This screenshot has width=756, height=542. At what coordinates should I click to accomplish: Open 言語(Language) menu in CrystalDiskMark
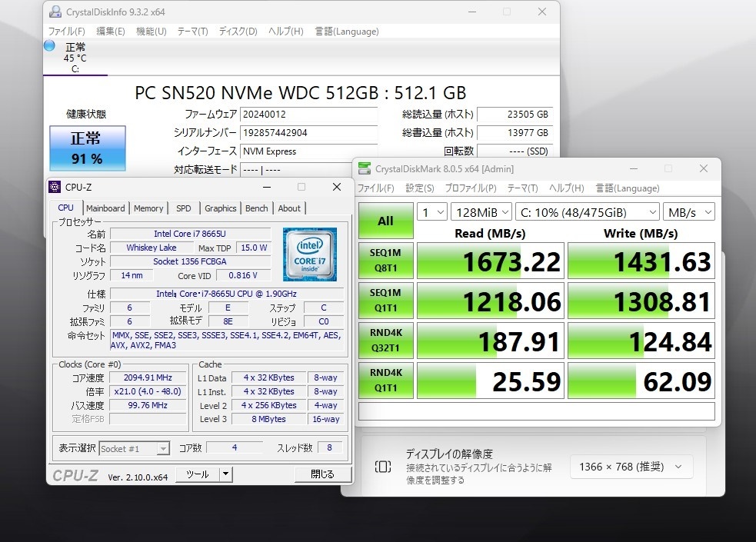[x=628, y=188]
